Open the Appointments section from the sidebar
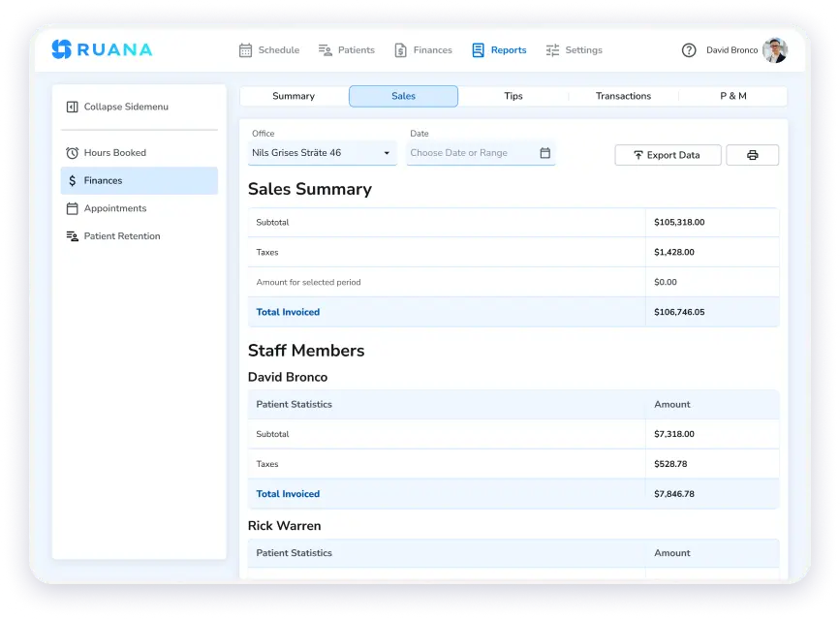 coord(71,208)
